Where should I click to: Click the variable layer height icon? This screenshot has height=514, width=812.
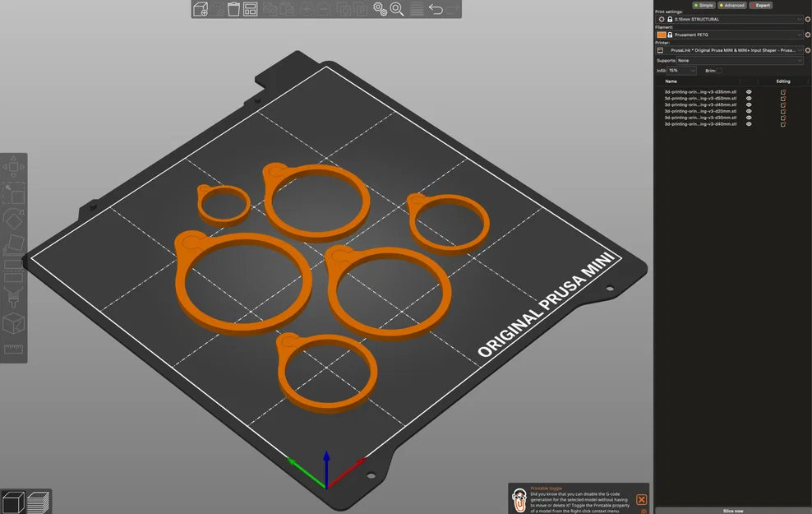(x=417, y=9)
